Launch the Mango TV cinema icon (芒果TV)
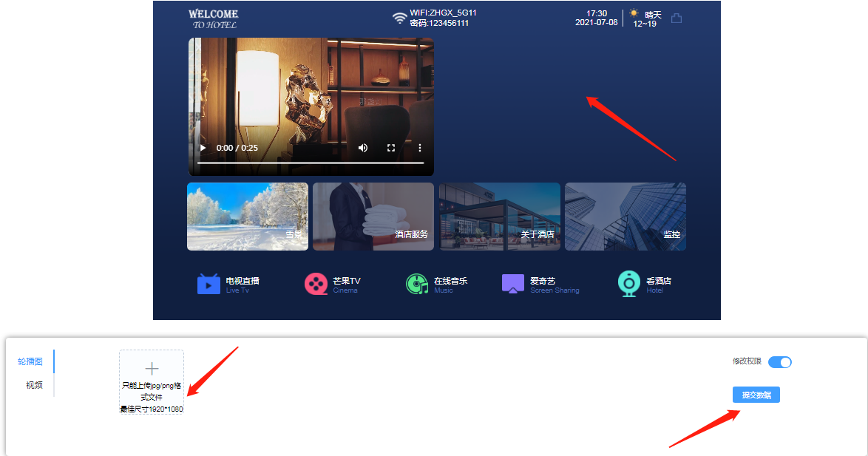 point(316,284)
